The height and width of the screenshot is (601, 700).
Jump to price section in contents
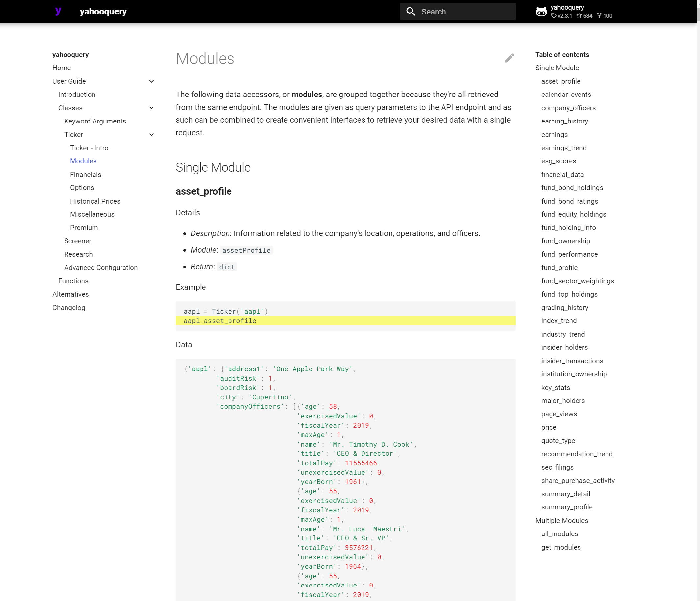tap(549, 428)
